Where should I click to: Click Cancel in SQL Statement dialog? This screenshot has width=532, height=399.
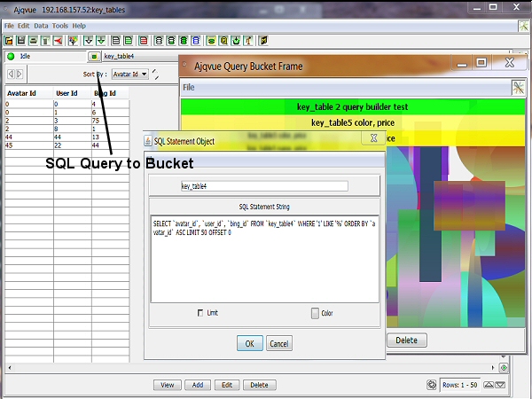(278, 343)
